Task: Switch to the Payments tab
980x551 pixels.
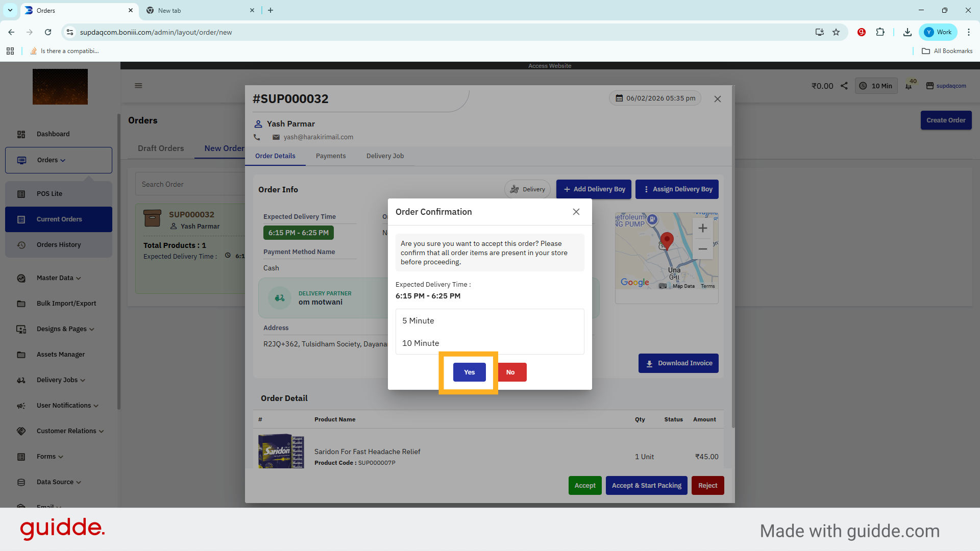Action: pos(331,156)
